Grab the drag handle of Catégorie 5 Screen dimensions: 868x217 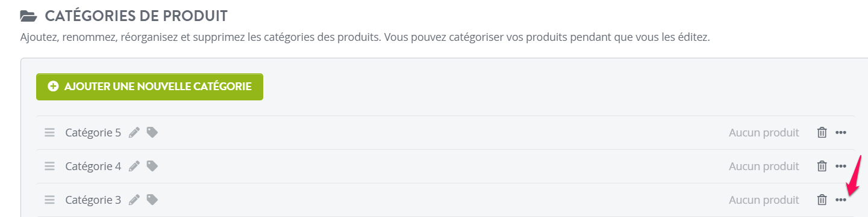click(49, 132)
